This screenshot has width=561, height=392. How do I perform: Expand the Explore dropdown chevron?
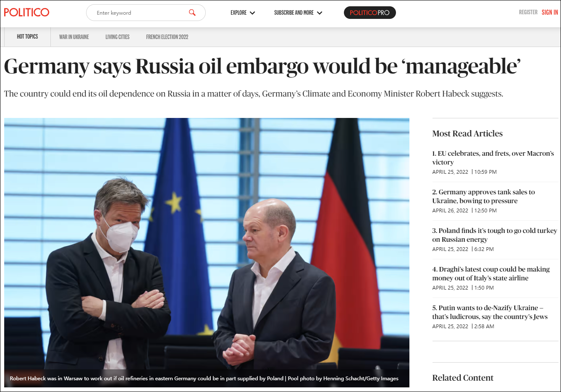[x=252, y=13]
